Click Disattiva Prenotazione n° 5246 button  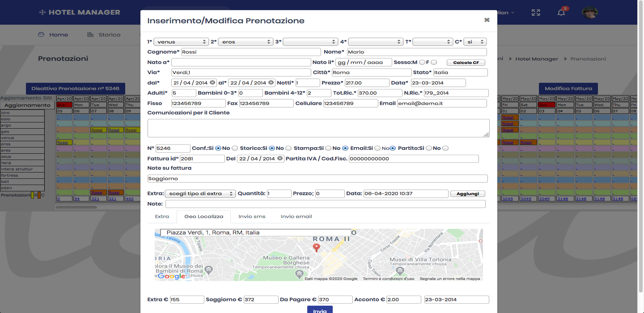tap(75, 89)
